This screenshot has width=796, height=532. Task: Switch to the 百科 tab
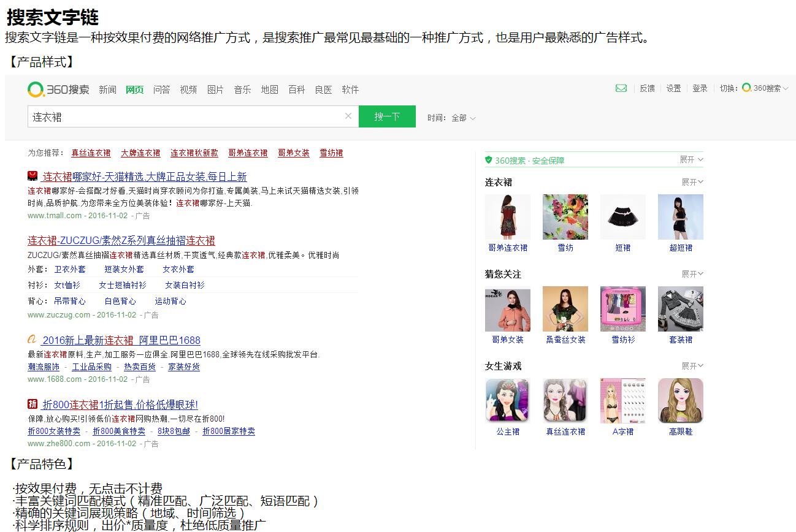click(x=296, y=89)
